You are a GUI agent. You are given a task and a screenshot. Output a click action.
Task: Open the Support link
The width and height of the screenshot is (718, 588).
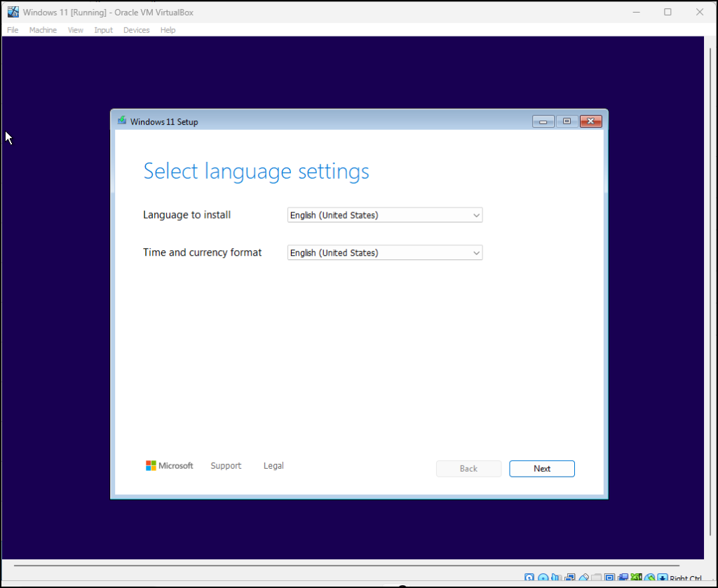pos(226,466)
